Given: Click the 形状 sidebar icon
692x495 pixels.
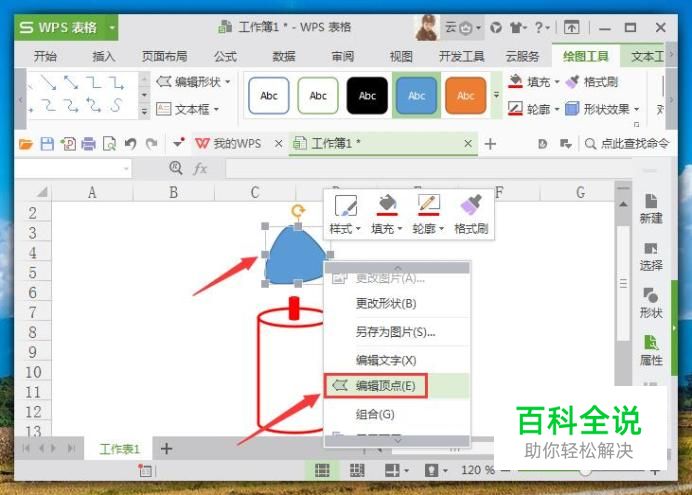Looking at the screenshot, I should click(x=651, y=303).
